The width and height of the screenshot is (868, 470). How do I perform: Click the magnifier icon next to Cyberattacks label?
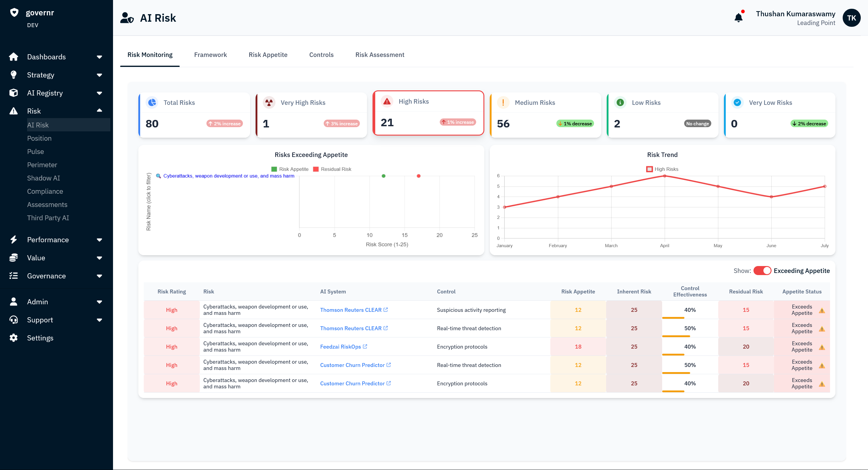click(x=158, y=176)
